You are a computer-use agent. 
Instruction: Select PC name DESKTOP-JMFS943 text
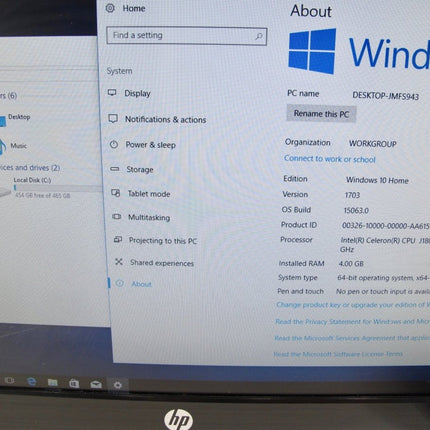385,96
